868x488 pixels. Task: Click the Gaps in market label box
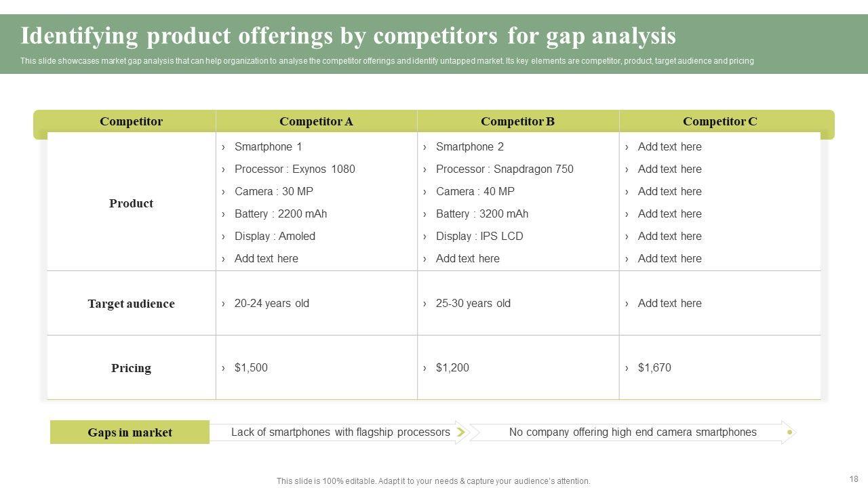click(x=130, y=432)
